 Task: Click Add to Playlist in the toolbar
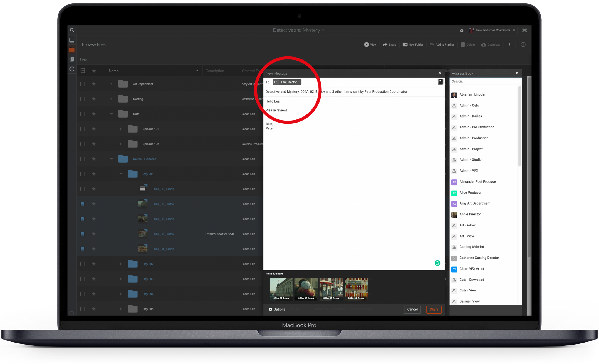(442, 44)
